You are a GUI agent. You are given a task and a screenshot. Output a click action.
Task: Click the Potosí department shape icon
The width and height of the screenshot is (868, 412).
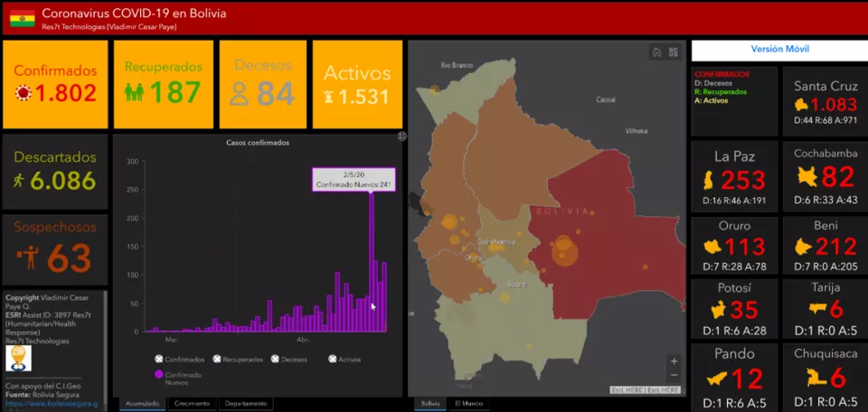coord(718,310)
